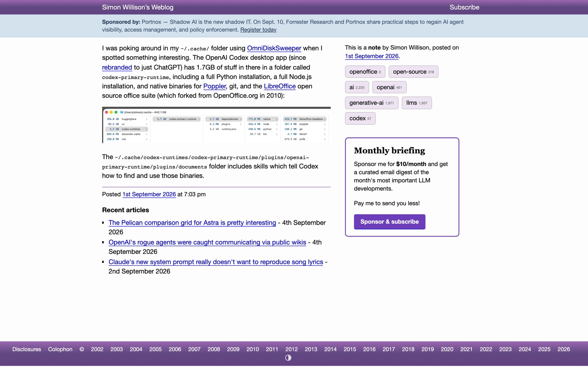The width and height of the screenshot is (588, 368).
Task: Go to the 2026 archive
Action: [564, 349]
